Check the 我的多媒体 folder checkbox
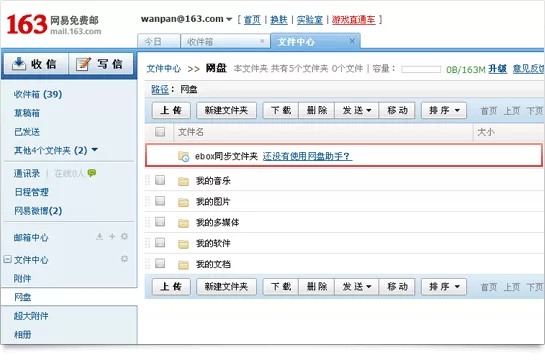The image size is (545, 360). tap(160, 222)
